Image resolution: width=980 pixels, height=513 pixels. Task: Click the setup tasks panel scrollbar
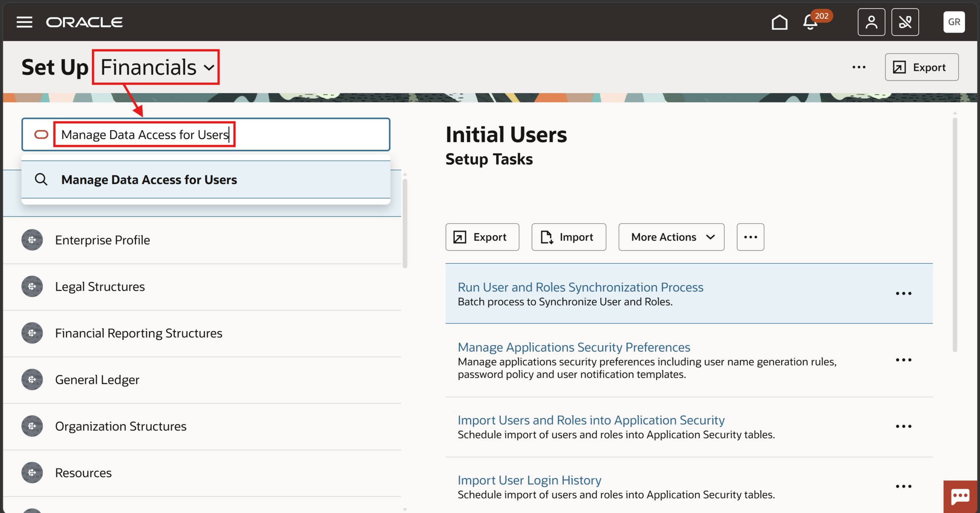pos(955,234)
